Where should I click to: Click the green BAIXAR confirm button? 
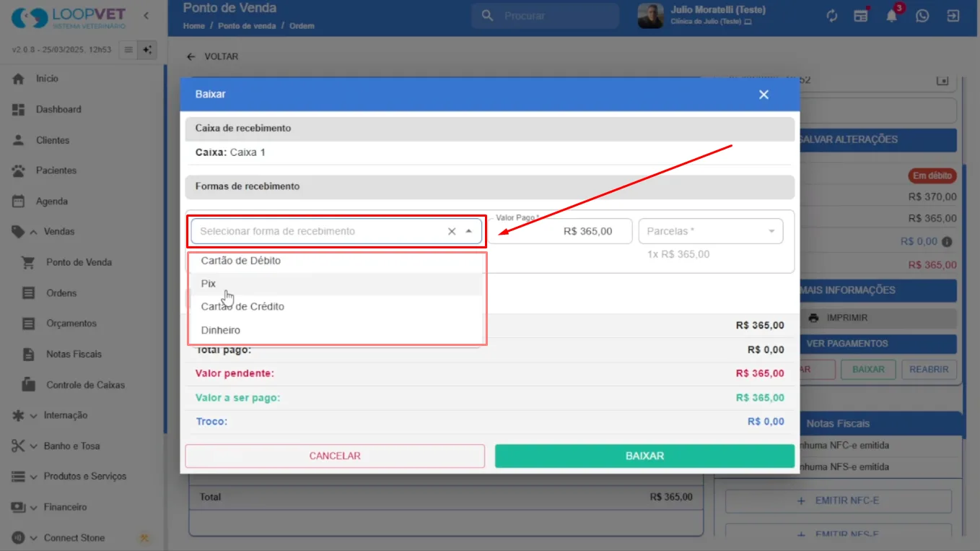tap(644, 456)
